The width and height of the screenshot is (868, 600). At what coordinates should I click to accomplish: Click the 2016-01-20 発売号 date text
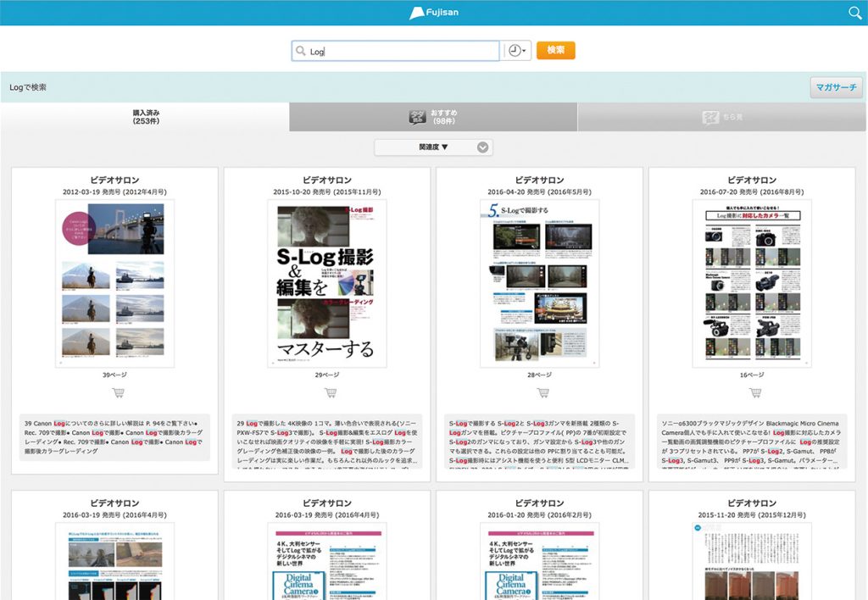click(540, 514)
